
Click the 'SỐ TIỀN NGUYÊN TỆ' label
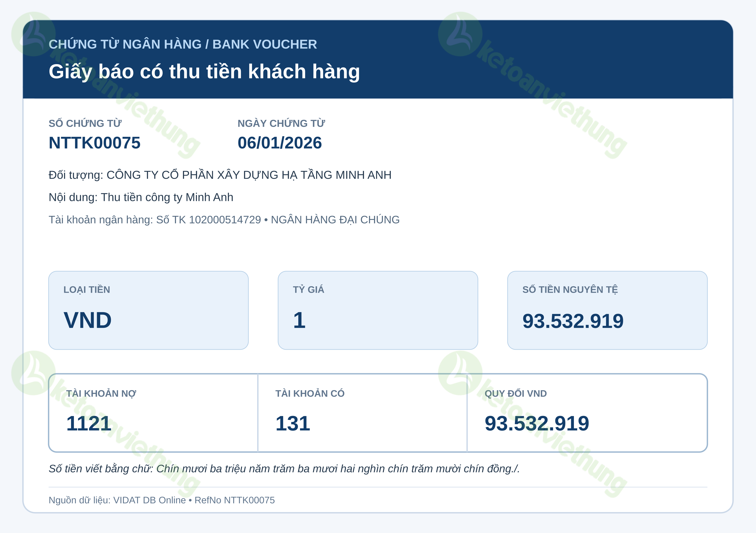(x=570, y=289)
